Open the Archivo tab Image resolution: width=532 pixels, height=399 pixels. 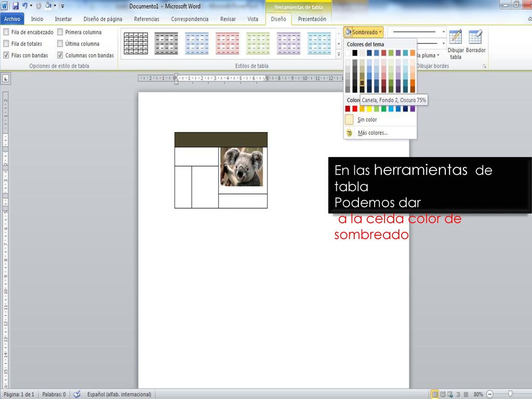coord(12,19)
